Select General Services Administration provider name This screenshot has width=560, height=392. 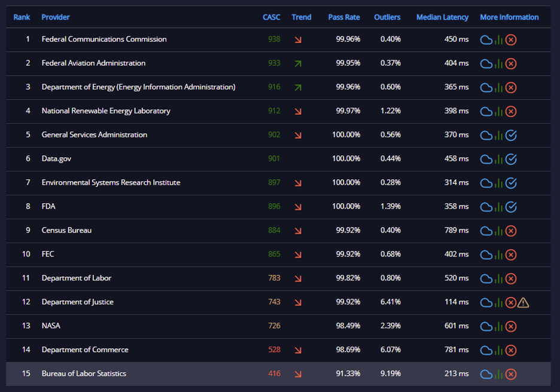click(x=95, y=135)
